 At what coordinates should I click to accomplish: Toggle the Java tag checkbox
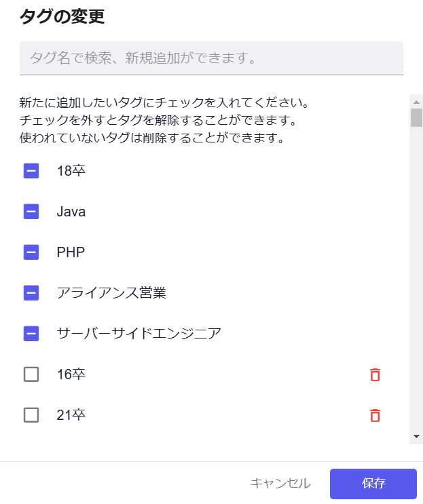point(31,212)
